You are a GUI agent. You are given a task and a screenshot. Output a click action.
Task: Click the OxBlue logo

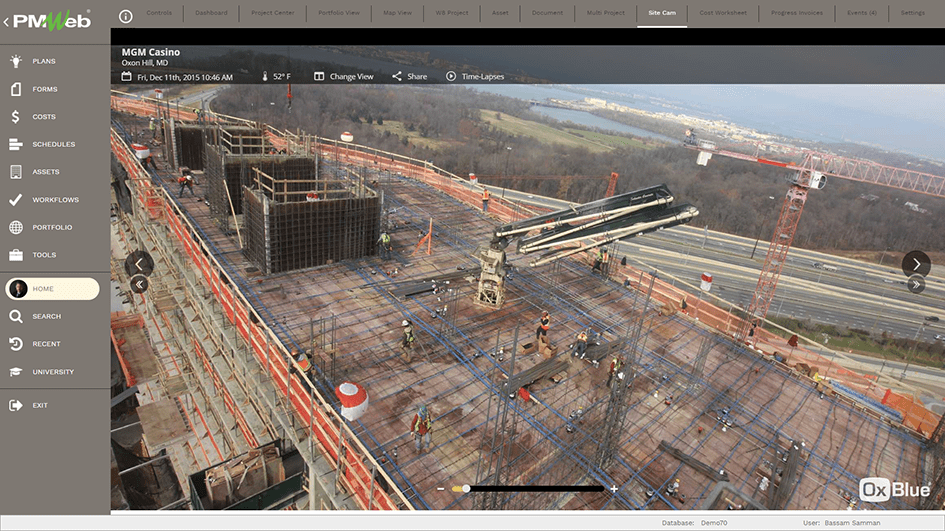[x=894, y=489]
